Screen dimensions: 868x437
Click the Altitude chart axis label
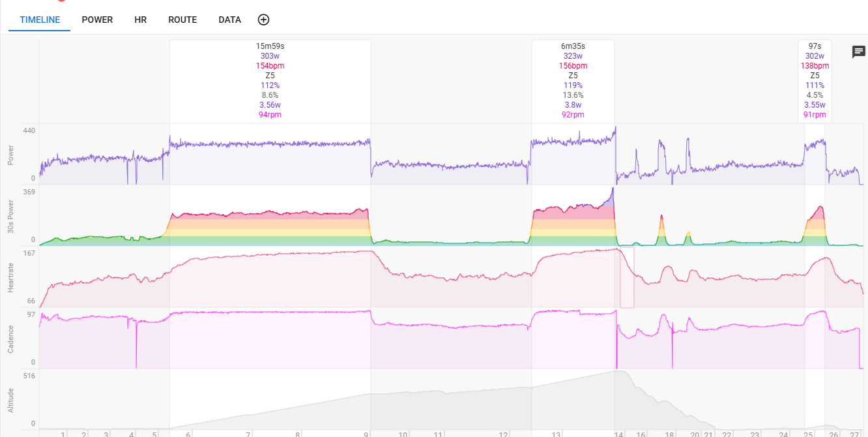tap(10, 399)
